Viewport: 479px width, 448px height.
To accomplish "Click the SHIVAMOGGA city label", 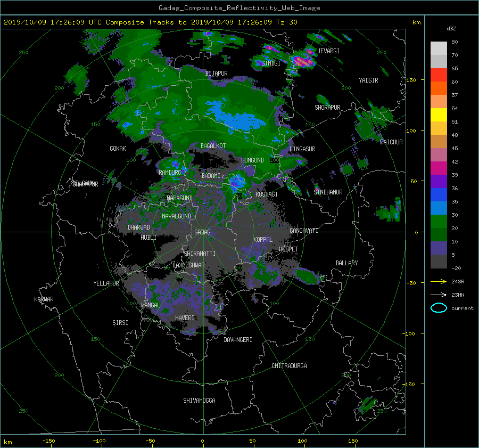I will coord(199,400).
